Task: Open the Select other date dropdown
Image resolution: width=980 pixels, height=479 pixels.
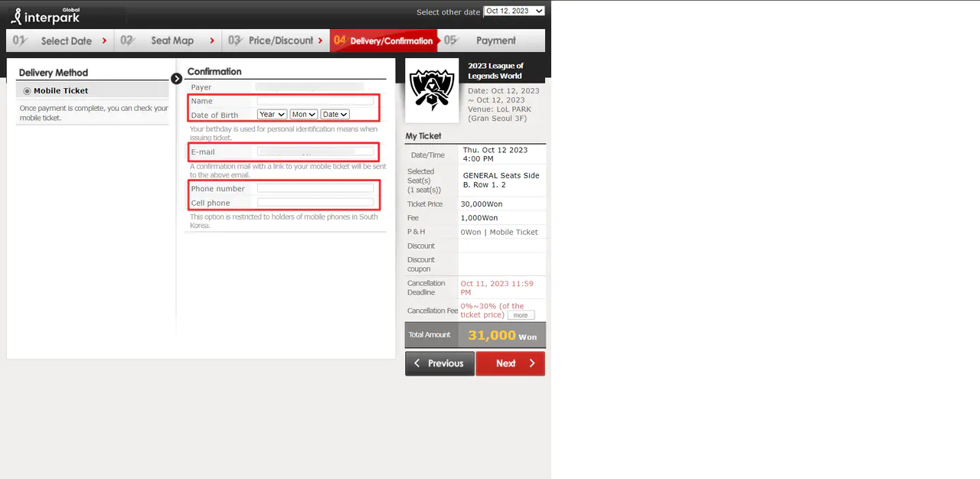Action: (x=514, y=11)
